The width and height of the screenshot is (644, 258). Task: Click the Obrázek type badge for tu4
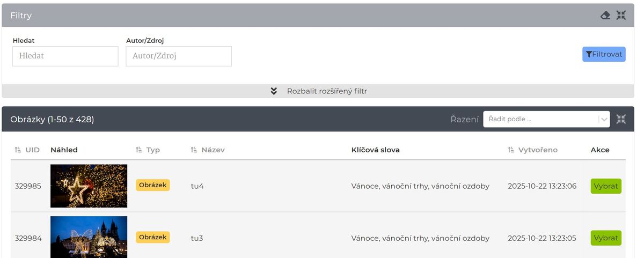point(152,185)
